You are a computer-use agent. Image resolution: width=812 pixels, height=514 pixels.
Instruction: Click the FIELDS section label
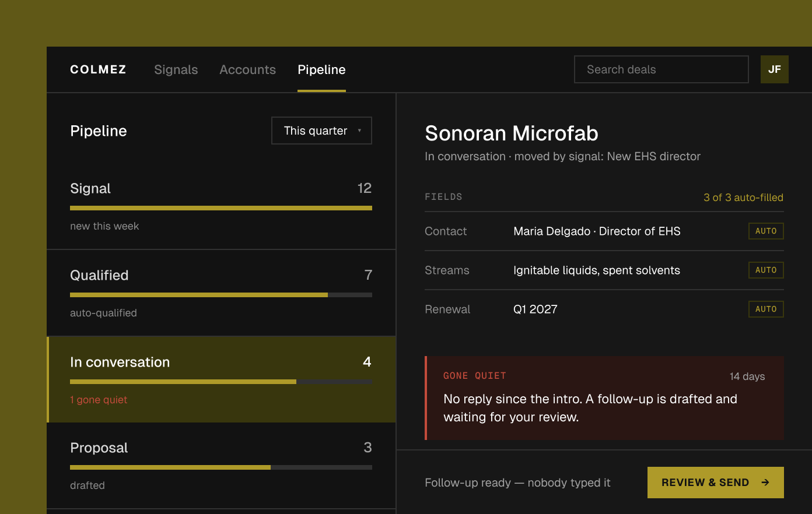click(x=443, y=197)
